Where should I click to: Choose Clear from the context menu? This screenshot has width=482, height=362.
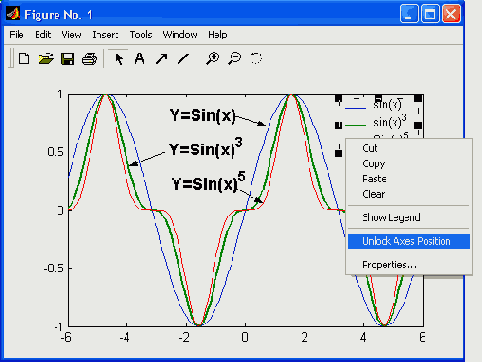pyautogui.click(x=409, y=194)
